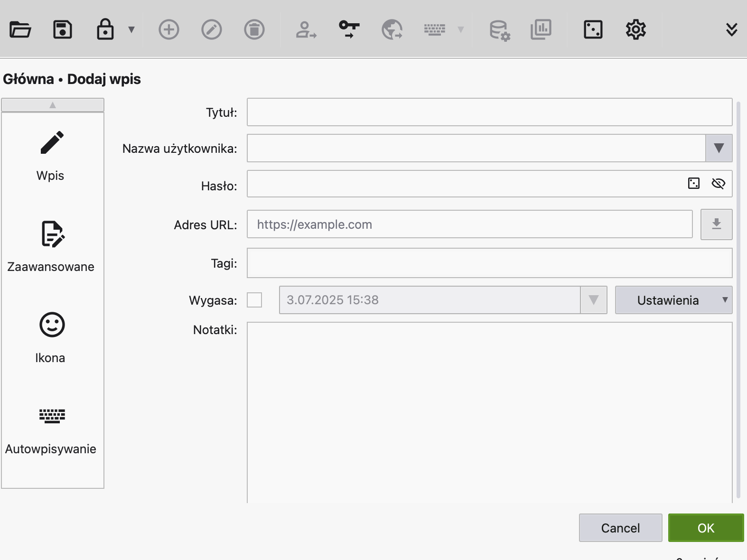Viewport: 747px width, 560px height.
Task: Click inside the Tytuł input field
Action: 489,112
